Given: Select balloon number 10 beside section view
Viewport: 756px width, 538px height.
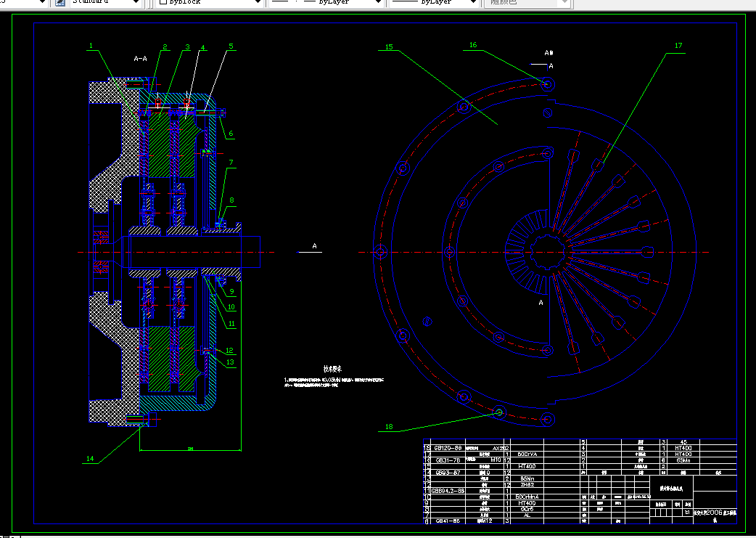Looking at the screenshot, I should click(231, 307).
